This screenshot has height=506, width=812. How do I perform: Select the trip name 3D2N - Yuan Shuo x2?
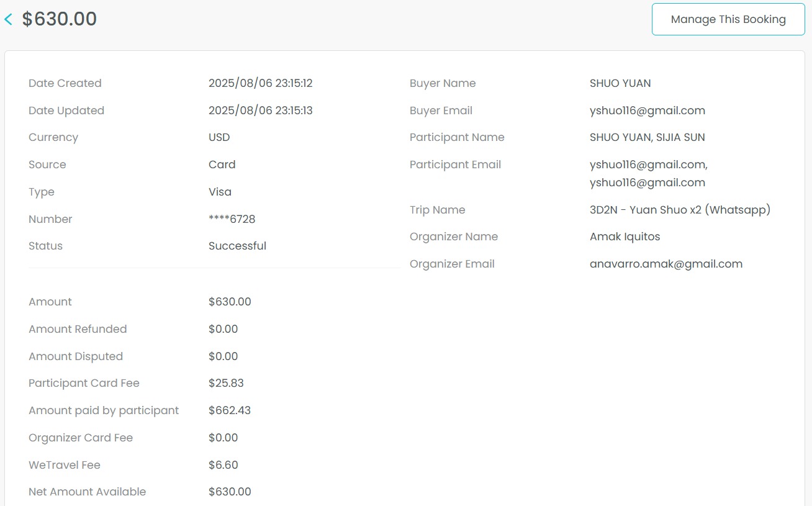point(679,210)
